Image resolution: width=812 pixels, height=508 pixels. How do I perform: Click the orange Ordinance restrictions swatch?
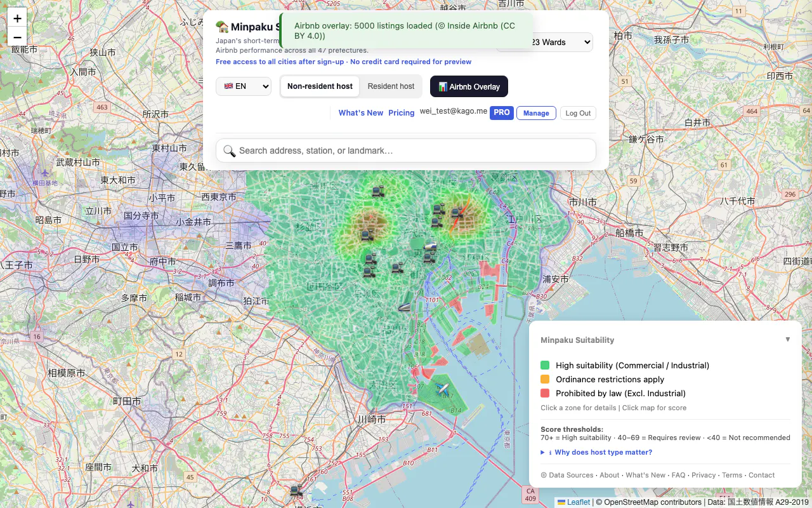(545, 379)
